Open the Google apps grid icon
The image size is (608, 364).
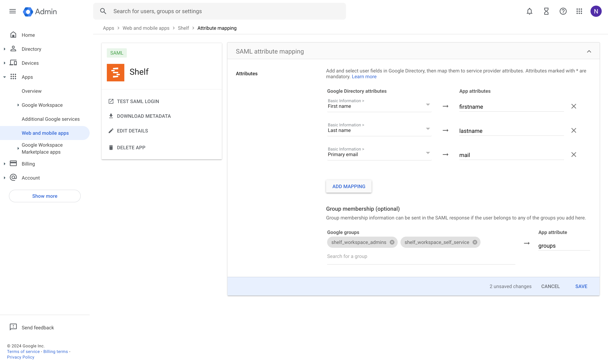[x=579, y=11]
